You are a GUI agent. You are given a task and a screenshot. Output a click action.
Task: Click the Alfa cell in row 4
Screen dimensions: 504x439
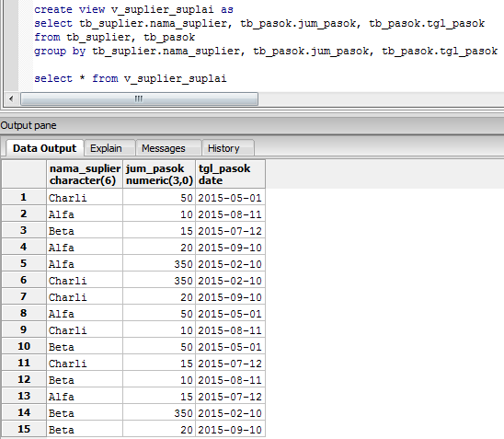(85, 247)
